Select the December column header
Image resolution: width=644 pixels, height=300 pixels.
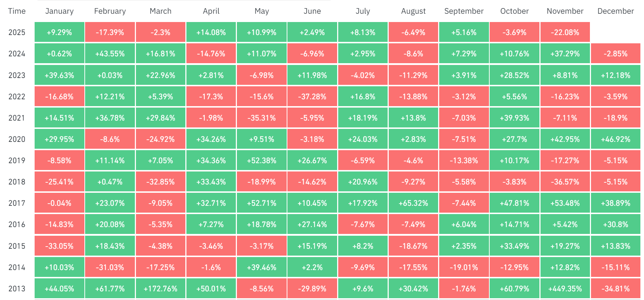point(616,11)
